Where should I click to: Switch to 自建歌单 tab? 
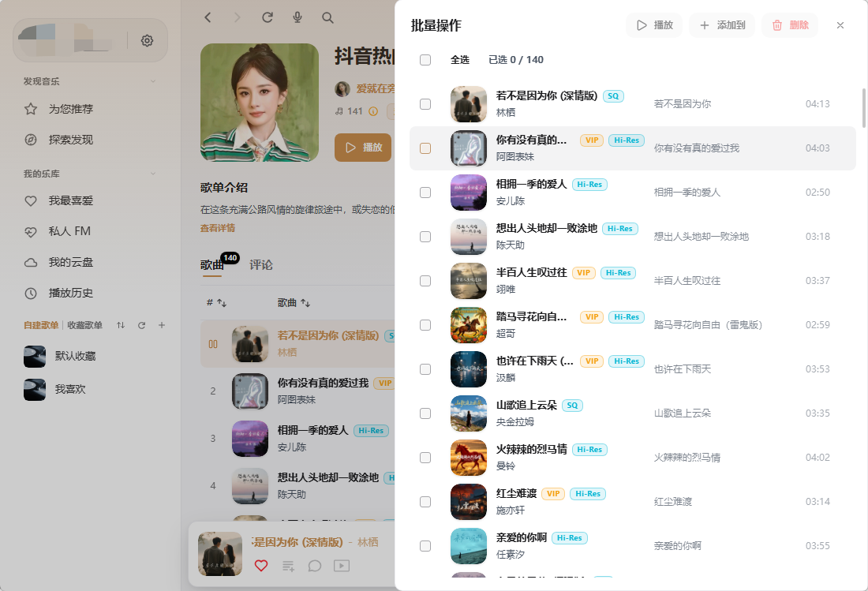click(41, 325)
